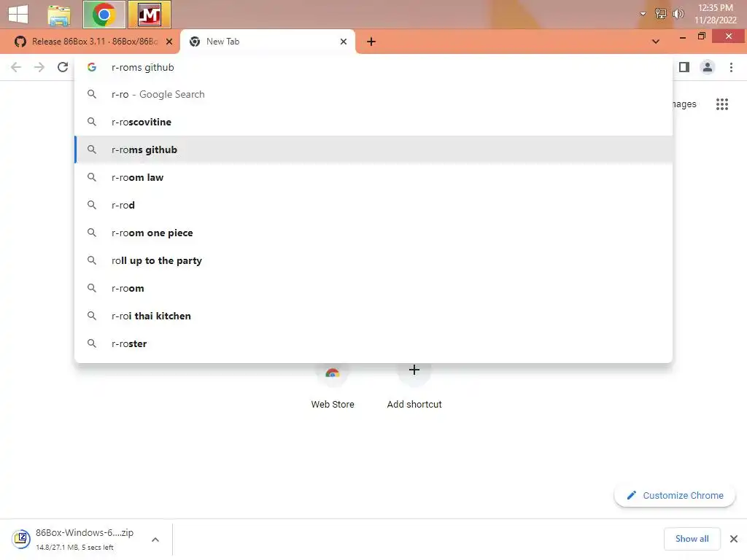Open the Google apps grid
Image resolution: width=747 pixels, height=560 pixels.
click(721, 104)
